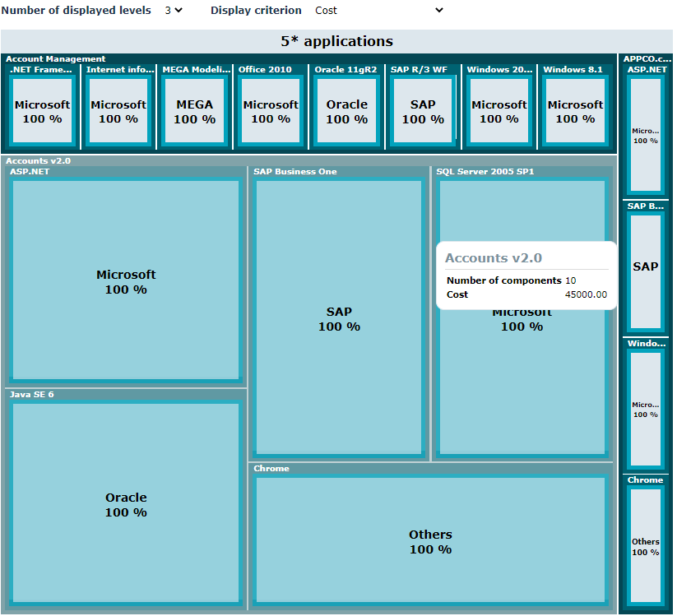Click the Others tile under Chrome in Accounts v2.0
The width and height of the screenshot is (677, 616).
tap(430, 541)
